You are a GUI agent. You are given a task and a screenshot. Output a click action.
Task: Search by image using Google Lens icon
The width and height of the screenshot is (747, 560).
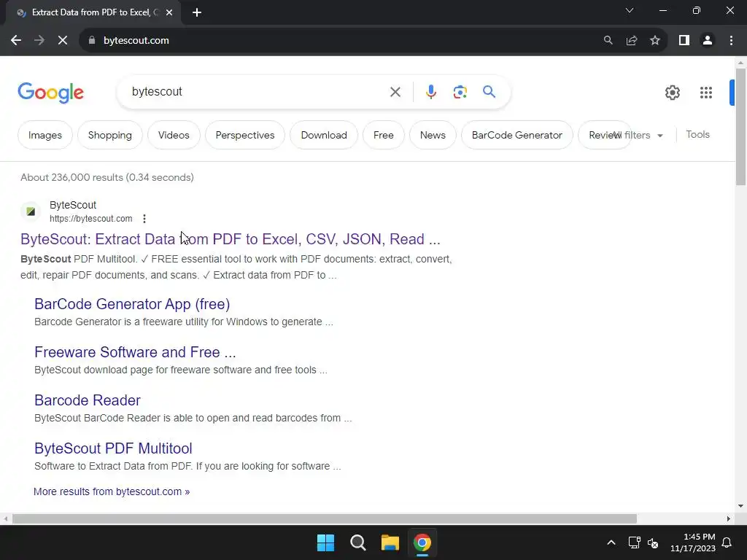click(460, 92)
